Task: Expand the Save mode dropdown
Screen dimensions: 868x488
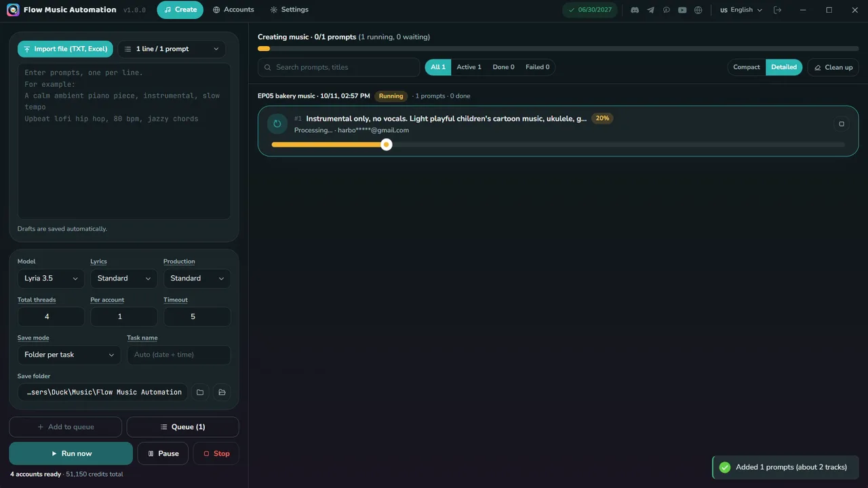Action: (69, 355)
